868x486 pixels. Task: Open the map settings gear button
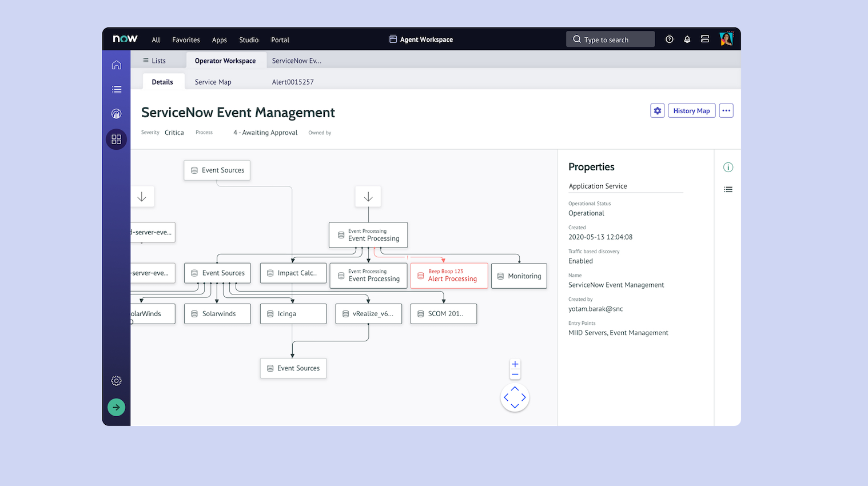pos(658,111)
